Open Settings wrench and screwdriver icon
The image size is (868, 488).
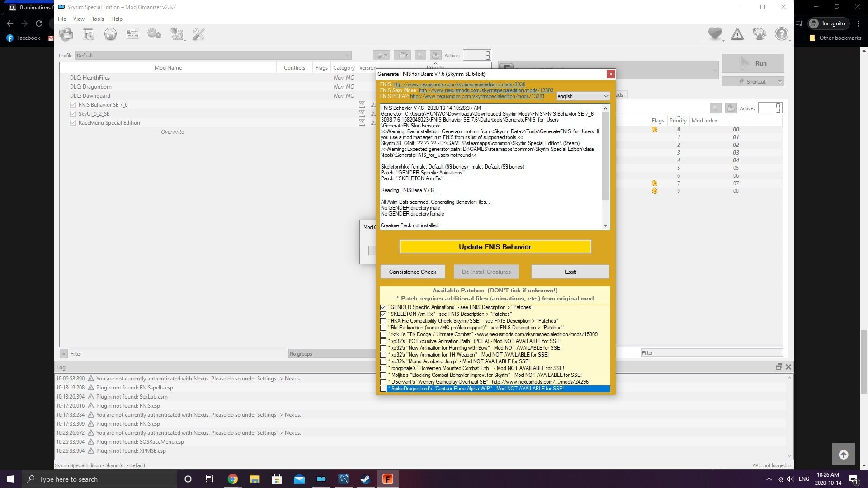198,34
